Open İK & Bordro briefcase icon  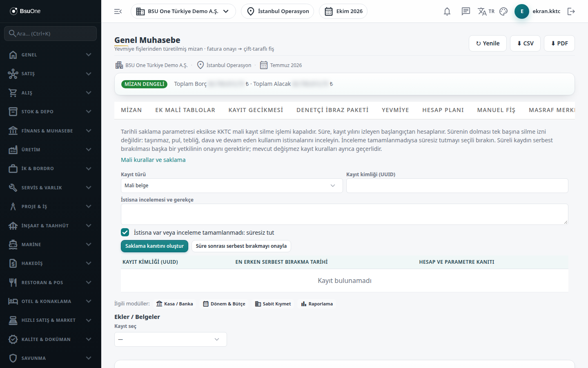coord(13,168)
